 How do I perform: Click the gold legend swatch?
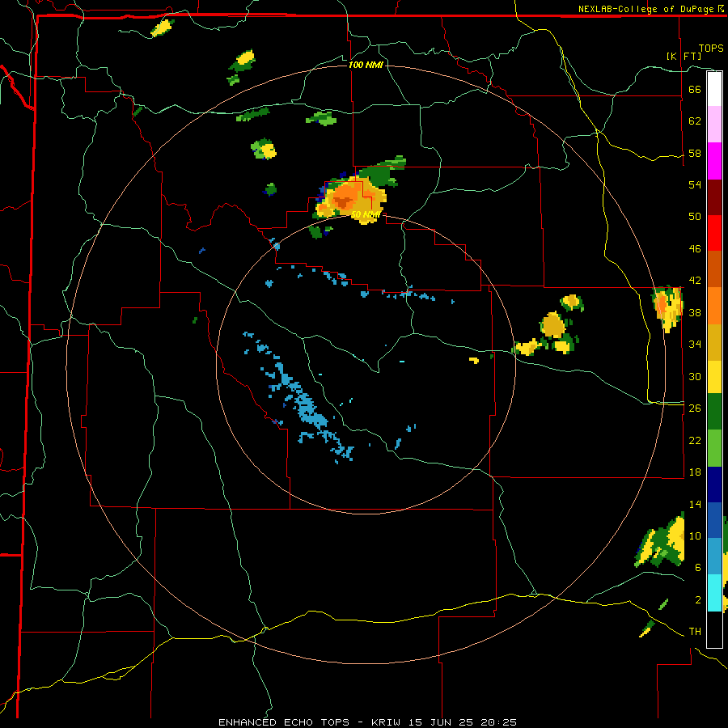click(714, 343)
